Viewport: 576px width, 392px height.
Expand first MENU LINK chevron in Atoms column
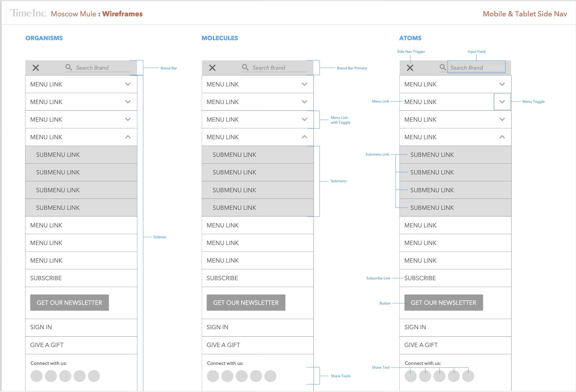point(502,84)
